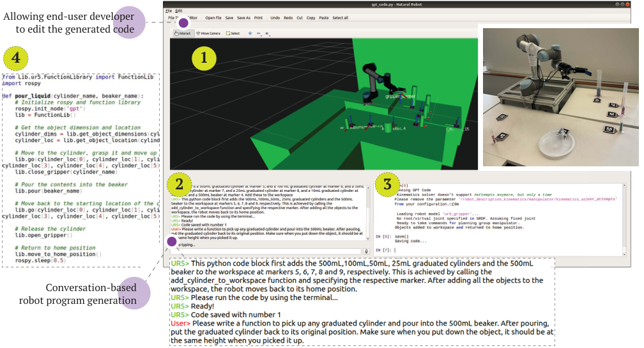644x348 pixels.
Task: Click Redo in the toolbar
Action: pos(288,18)
